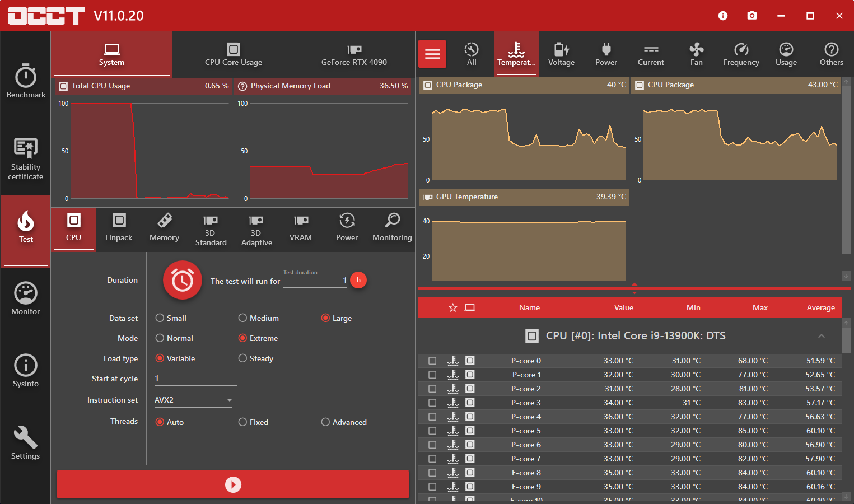Open the SysInfo page
854x504 pixels.
pyautogui.click(x=26, y=371)
